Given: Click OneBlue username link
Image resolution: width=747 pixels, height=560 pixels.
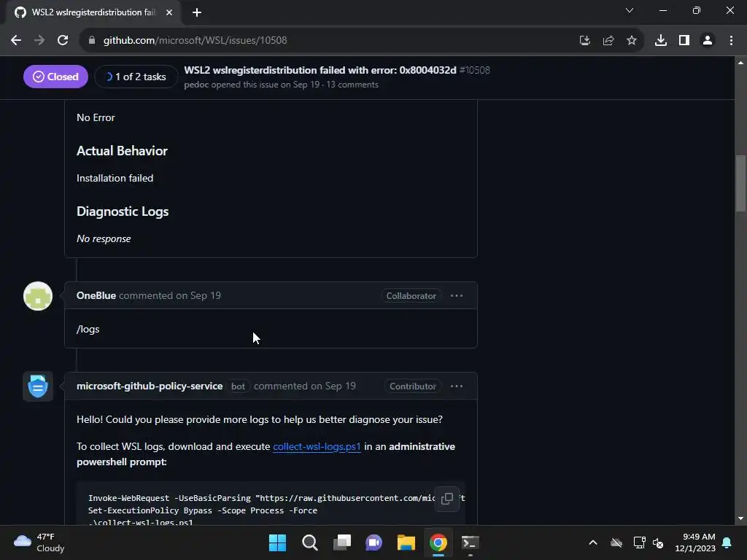Looking at the screenshot, I should click(96, 296).
